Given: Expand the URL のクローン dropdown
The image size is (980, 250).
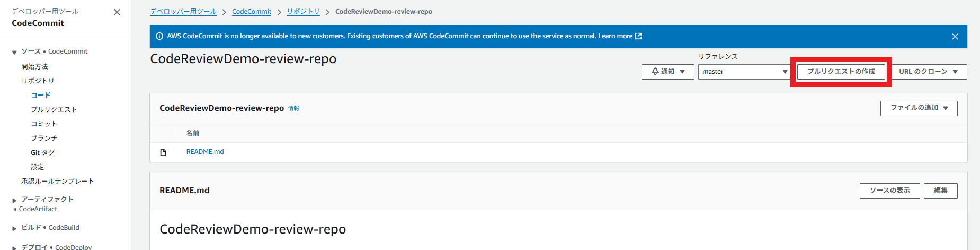Looking at the screenshot, I should tap(928, 72).
